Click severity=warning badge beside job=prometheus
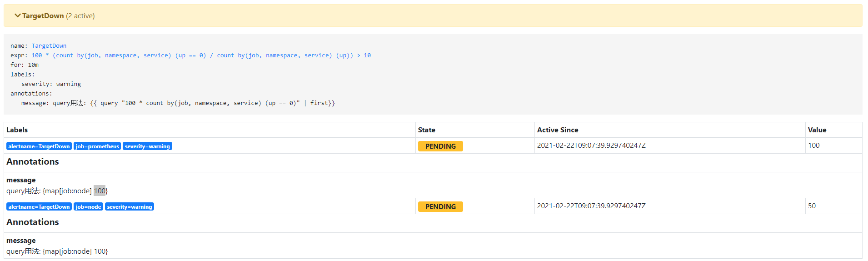 click(147, 146)
